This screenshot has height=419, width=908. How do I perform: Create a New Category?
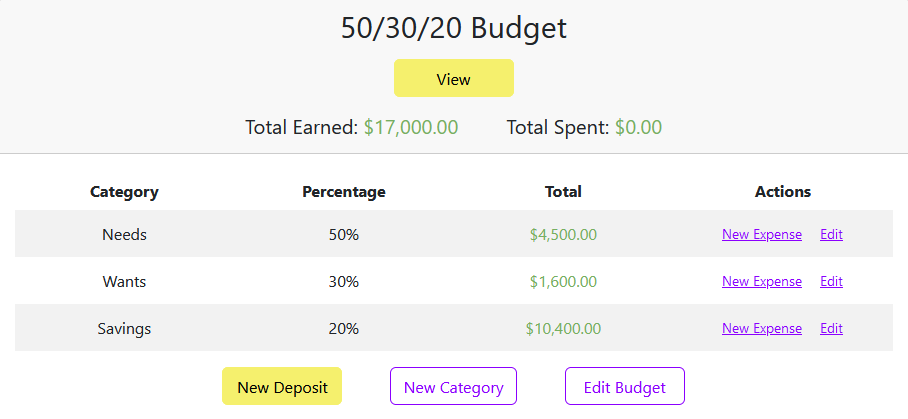[453, 386]
